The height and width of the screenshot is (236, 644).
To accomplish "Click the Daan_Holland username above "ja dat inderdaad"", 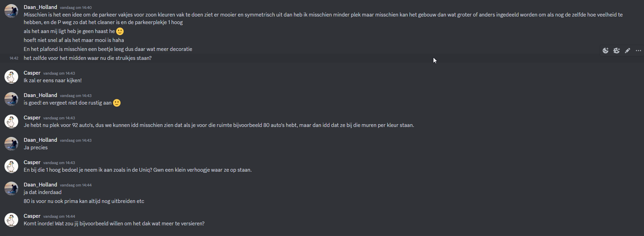I will [40, 185].
